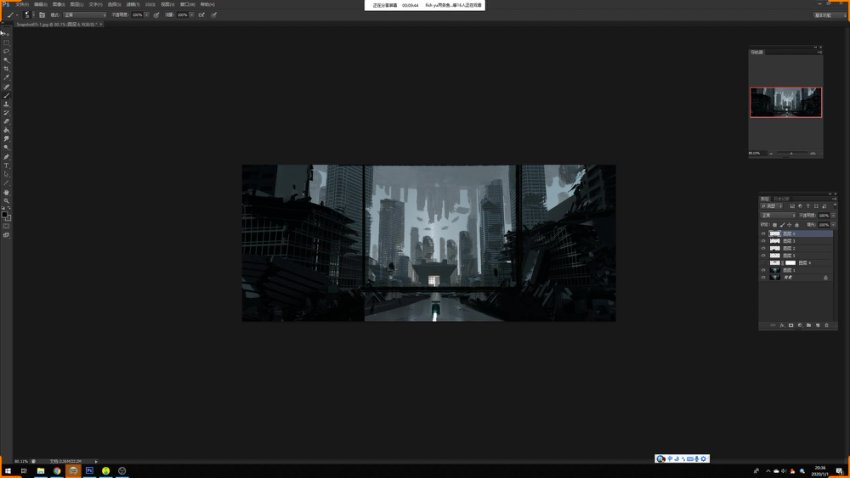Open the Navigator panel options menu

[x=820, y=52]
